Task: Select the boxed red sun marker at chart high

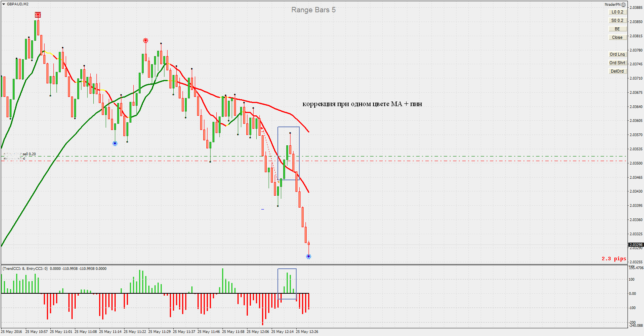Action: (38, 15)
